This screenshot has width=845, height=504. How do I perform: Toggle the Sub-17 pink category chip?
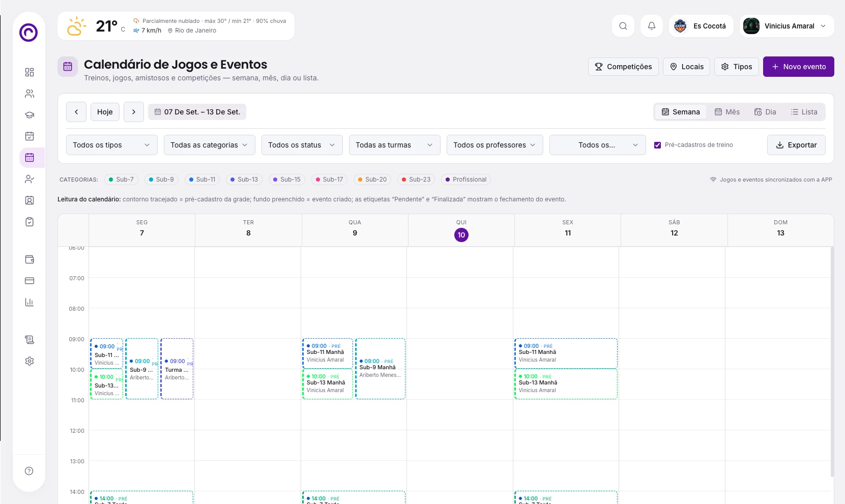(x=329, y=180)
